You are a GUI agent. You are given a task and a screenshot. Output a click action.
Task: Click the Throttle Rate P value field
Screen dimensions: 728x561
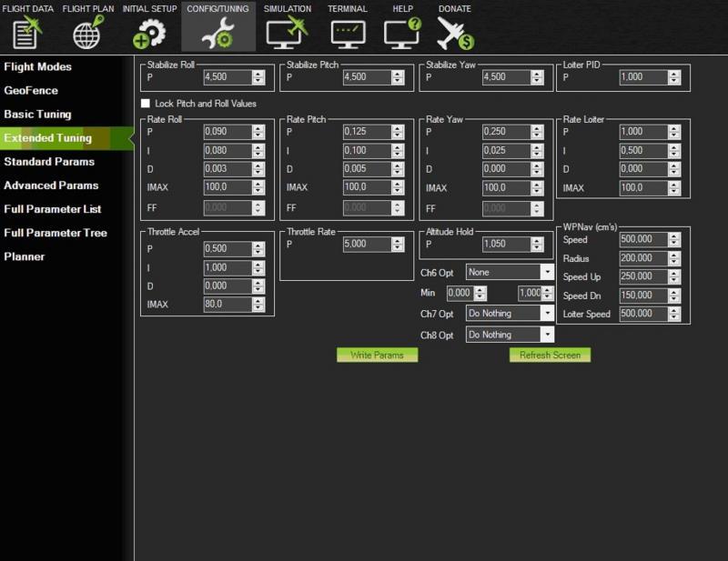pos(367,245)
